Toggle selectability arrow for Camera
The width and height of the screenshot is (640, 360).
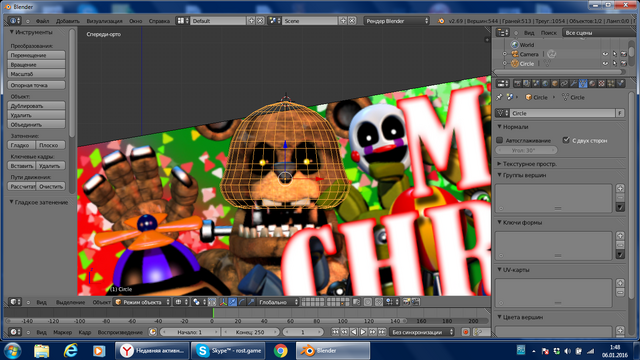coord(615,54)
